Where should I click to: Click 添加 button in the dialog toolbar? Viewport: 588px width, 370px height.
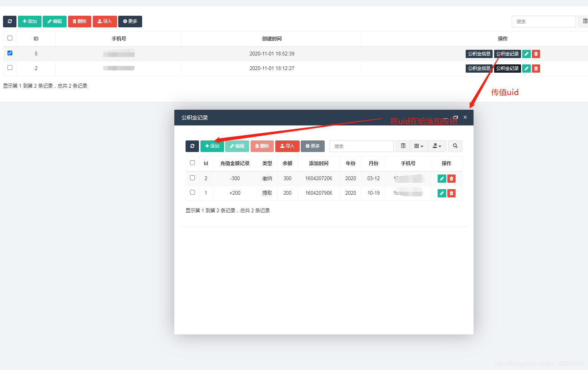tap(212, 146)
